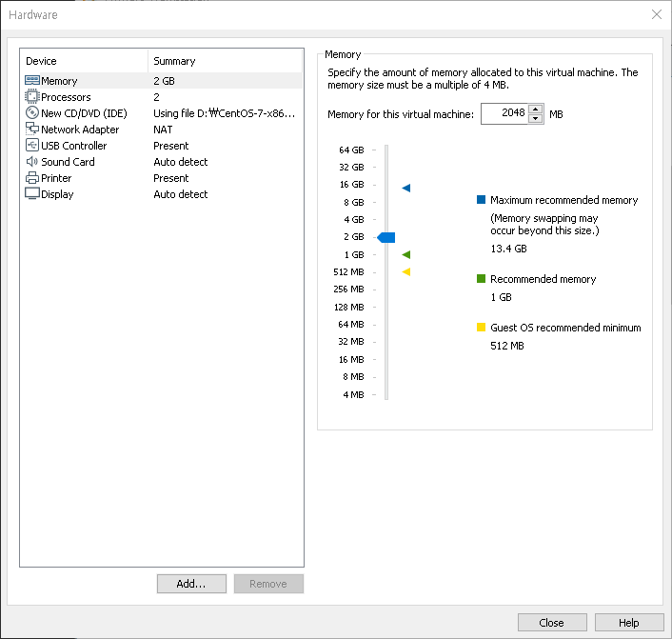672x639 pixels.
Task: Click blue maximum recommended memory marker
Action: 406,188
